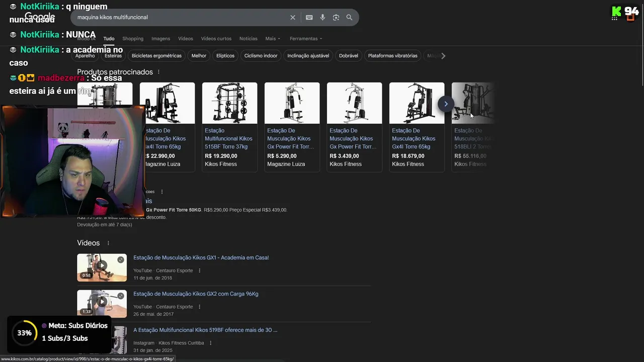
Task: Click the Kikos 519BF Instagram result thumbnail
Action: click(x=119, y=339)
